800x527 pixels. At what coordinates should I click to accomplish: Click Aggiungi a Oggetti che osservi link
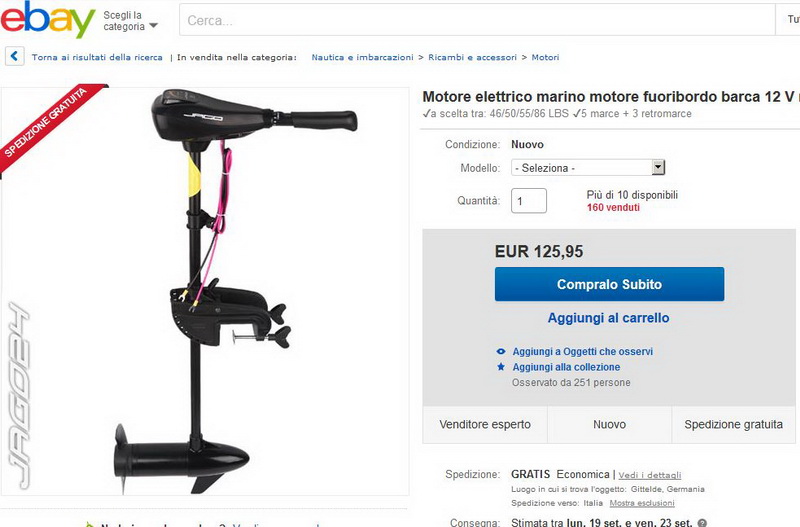(x=583, y=352)
